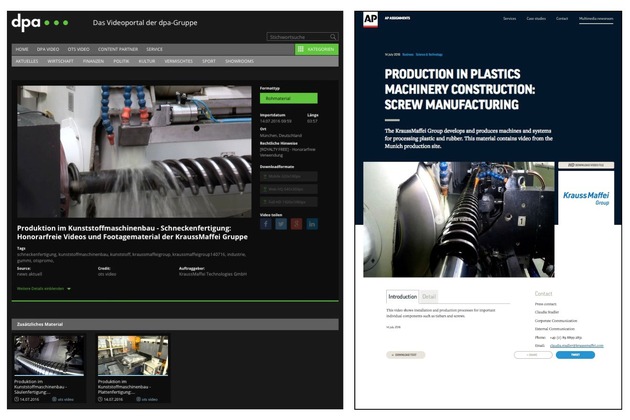Open Contact in the AP page header
Viewport: 630px width, 420px height.
coord(562,18)
